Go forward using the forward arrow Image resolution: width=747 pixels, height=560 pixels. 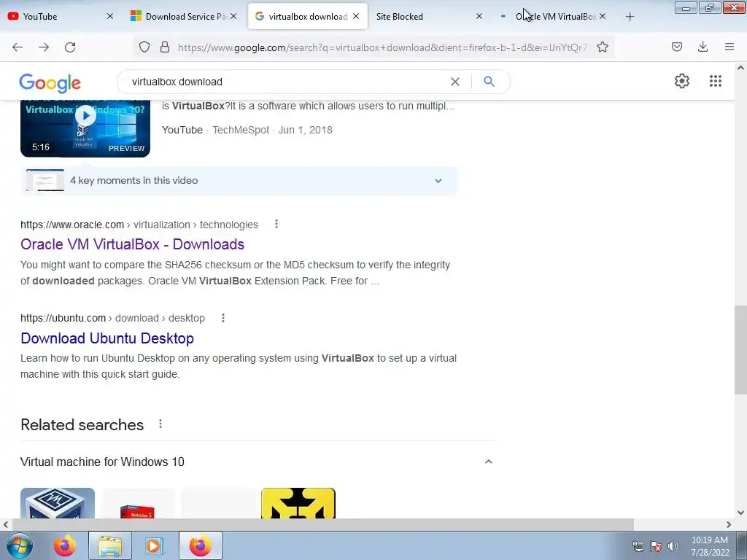pyautogui.click(x=44, y=47)
